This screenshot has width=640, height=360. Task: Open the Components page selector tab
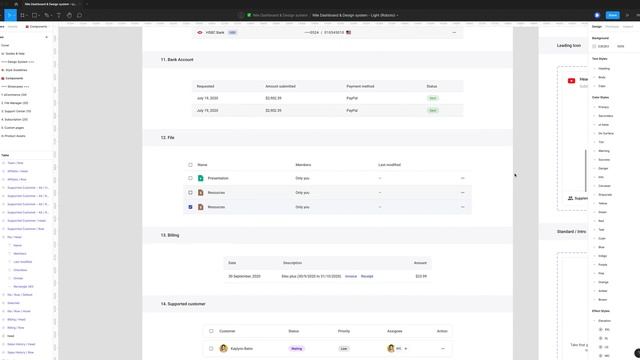[x=37, y=27]
